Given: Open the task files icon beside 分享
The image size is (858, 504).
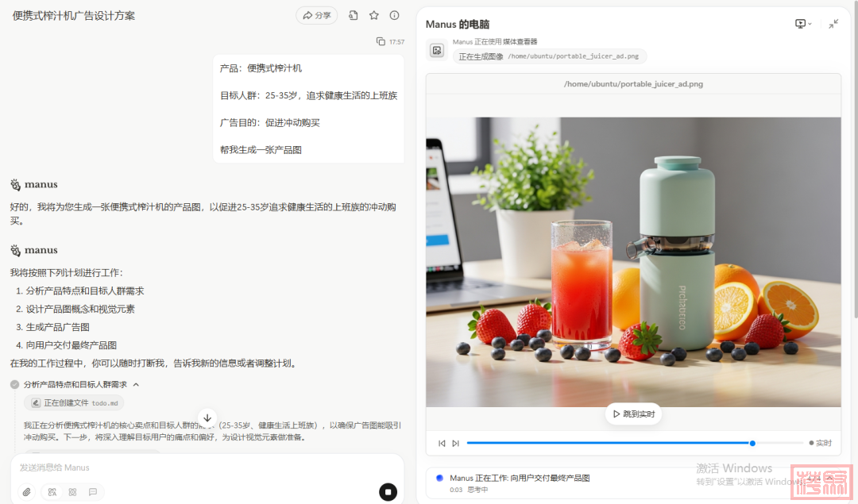Looking at the screenshot, I should click(x=353, y=15).
